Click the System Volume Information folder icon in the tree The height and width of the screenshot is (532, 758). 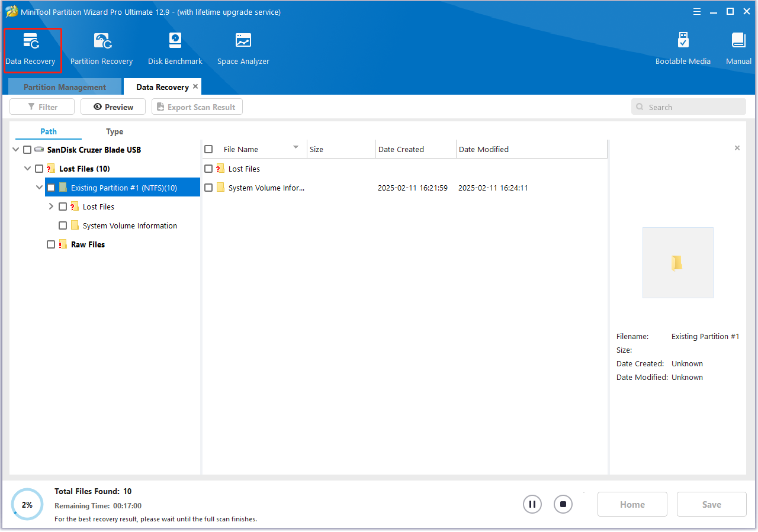pos(75,225)
